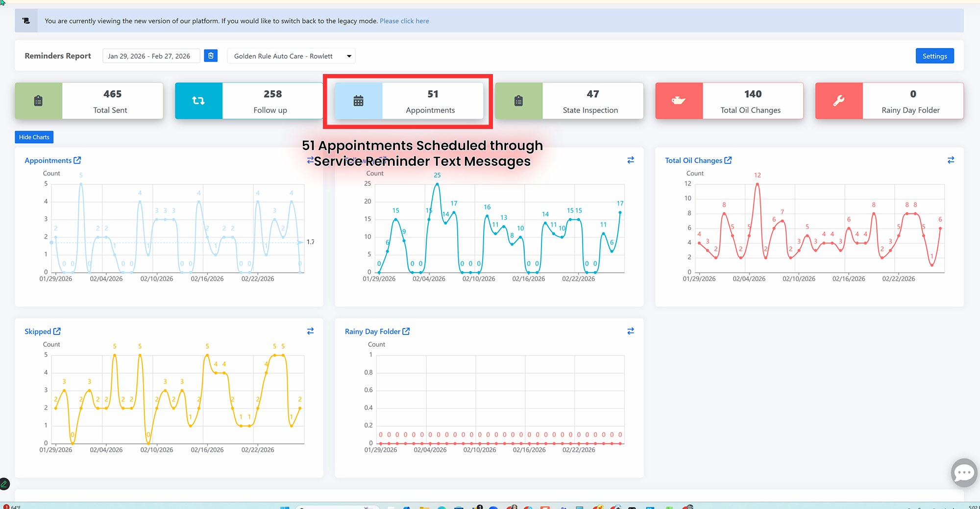This screenshot has width=980, height=509.
Task: Open the Skipped chart external link icon
Action: 57,331
